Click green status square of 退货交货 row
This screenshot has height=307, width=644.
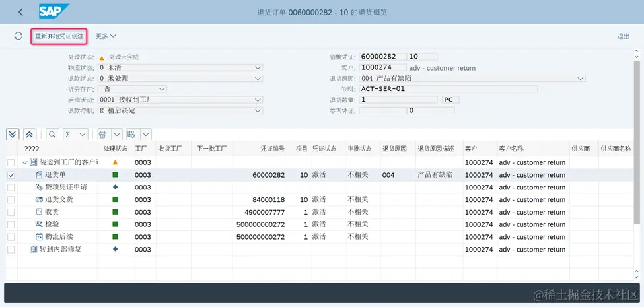(x=115, y=199)
